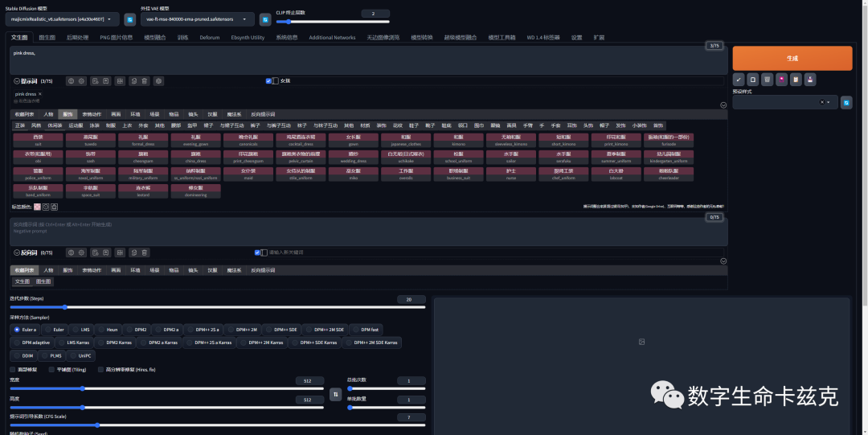Open the Additional Networks tab
This screenshot has height=435, width=868.
332,38
